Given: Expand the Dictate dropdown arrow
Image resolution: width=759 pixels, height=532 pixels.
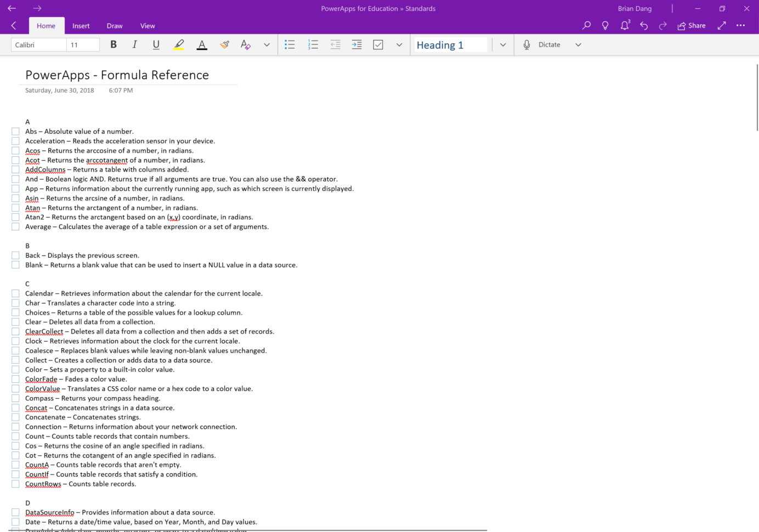Looking at the screenshot, I should (578, 44).
